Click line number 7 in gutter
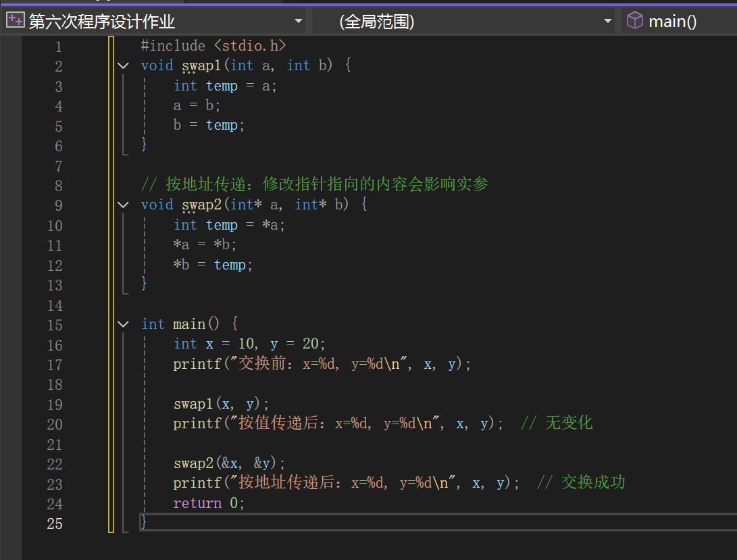 [x=58, y=166]
